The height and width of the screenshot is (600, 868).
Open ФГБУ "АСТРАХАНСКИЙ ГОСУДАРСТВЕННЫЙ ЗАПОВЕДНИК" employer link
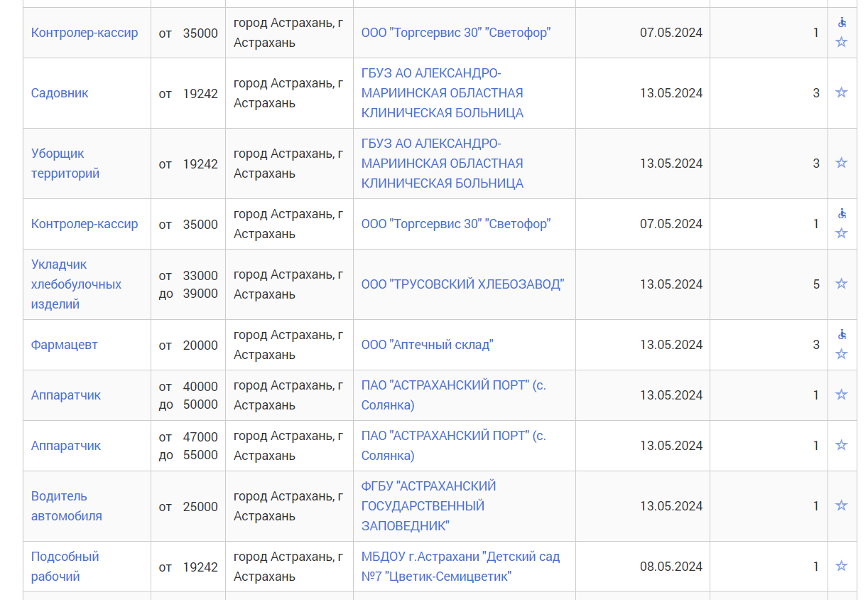(x=429, y=506)
